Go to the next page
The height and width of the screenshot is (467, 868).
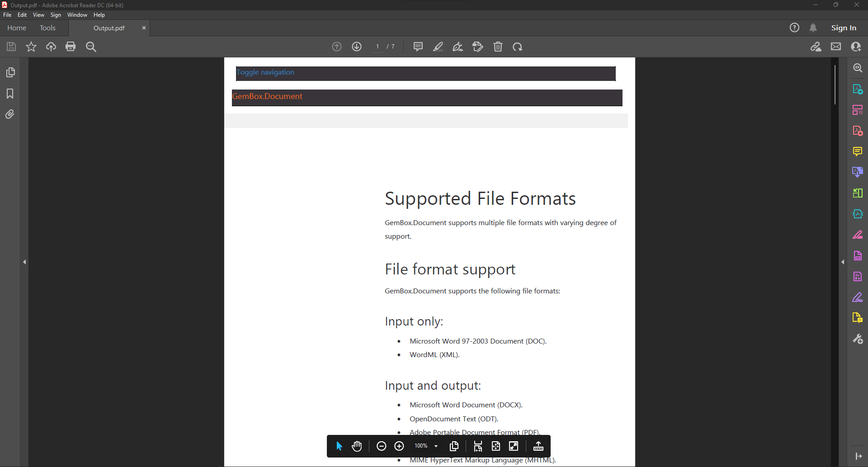pos(357,47)
